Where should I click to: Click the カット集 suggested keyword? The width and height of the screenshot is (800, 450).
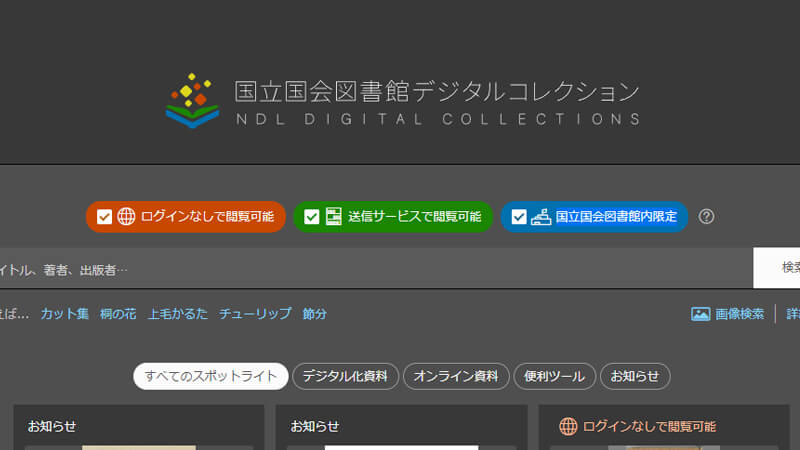(65, 313)
